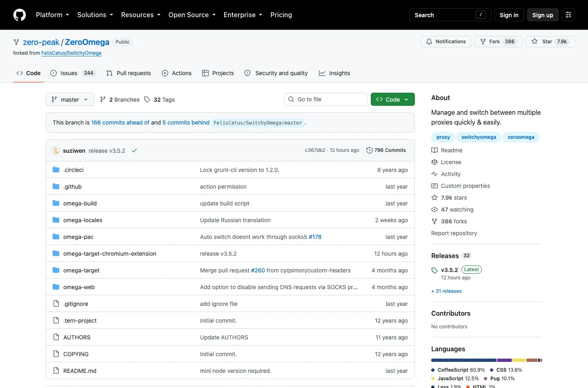This screenshot has width=588, height=388.
Task: Click the switchyomega topic tag
Action: pyautogui.click(x=479, y=137)
